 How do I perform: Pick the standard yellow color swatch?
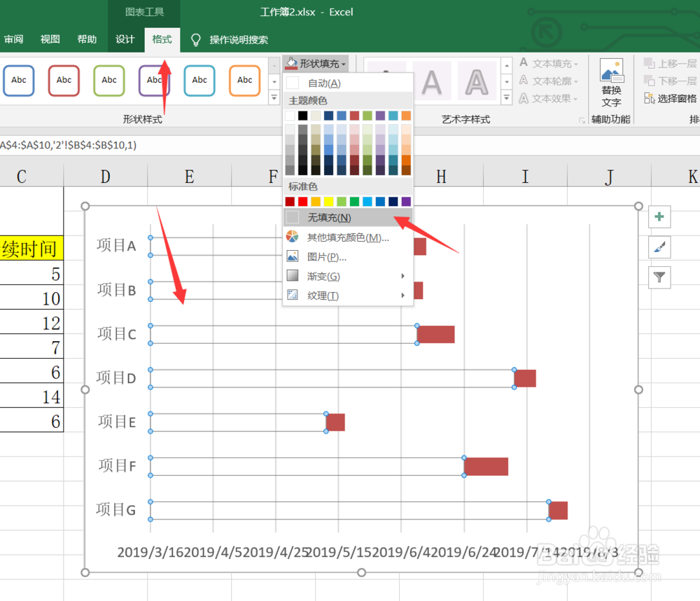point(328,202)
